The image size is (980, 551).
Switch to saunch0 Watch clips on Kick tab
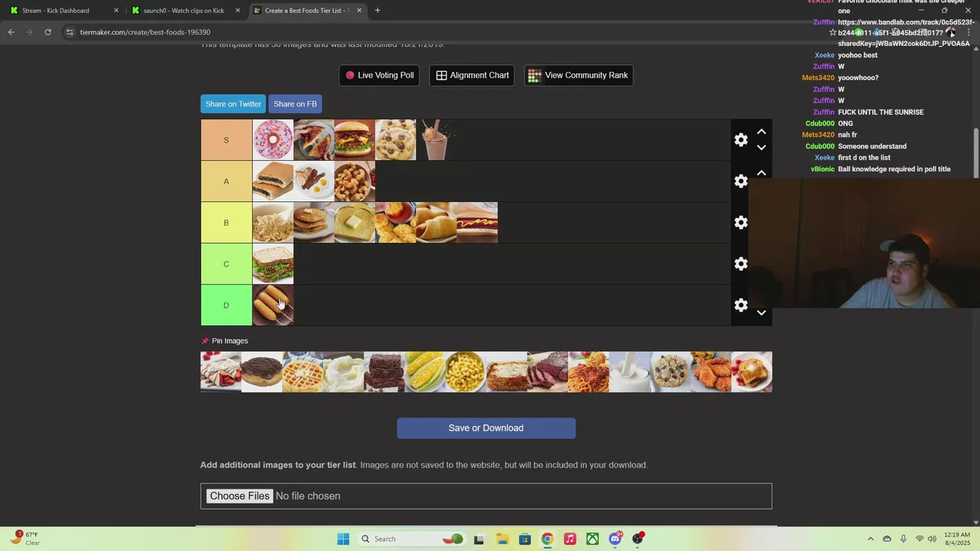click(186, 11)
